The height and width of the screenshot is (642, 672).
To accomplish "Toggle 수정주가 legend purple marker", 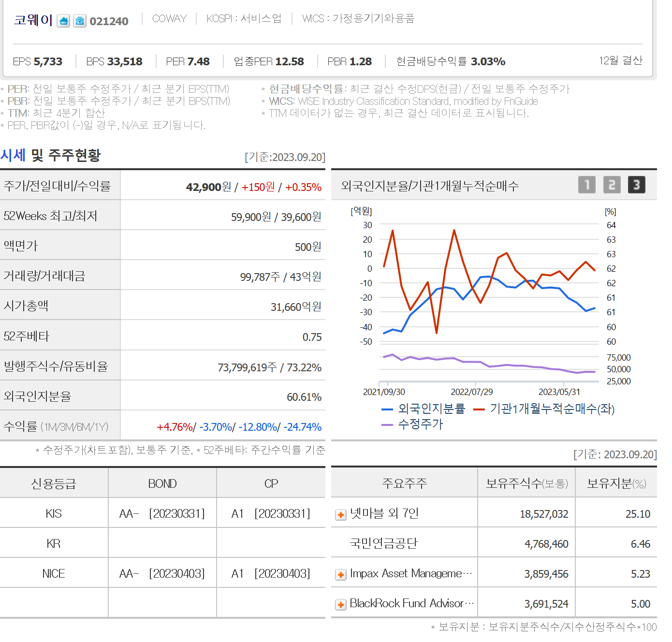I will 387,424.
